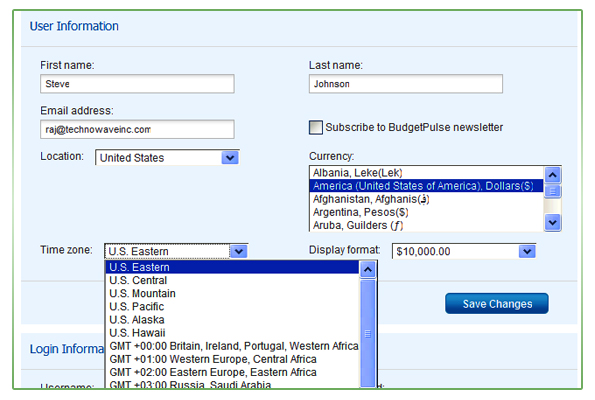Image resolution: width=595 pixels, height=400 pixels.
Task: Open the Location dropdown
Action: point(230,157)
